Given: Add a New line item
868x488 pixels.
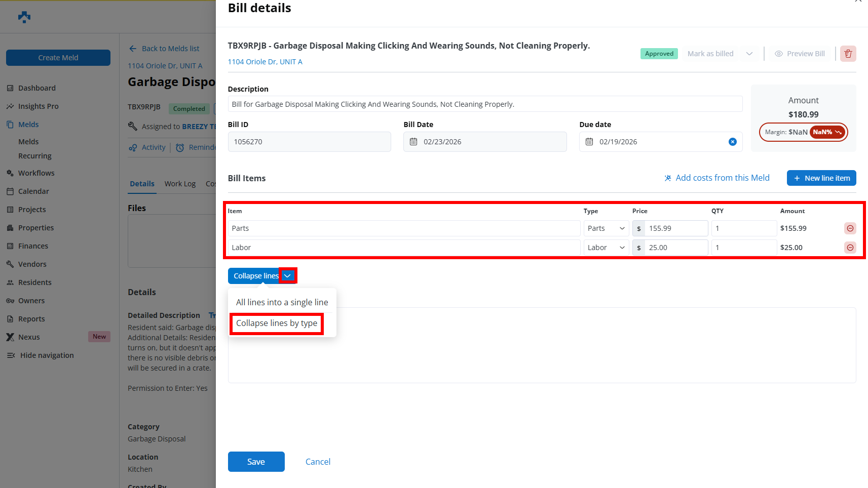Looking at the screenshot, I should click(821, 178).
